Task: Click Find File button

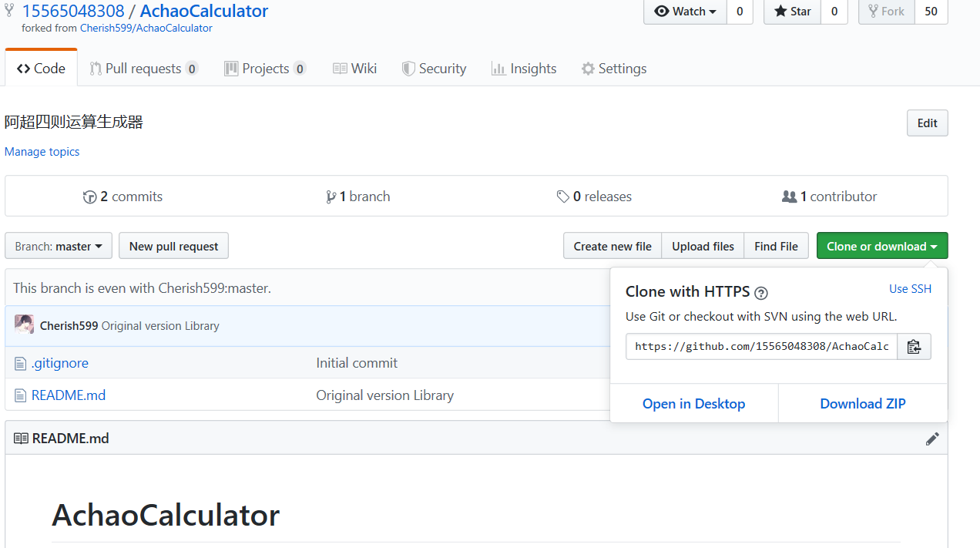Action: pos(776,247)
